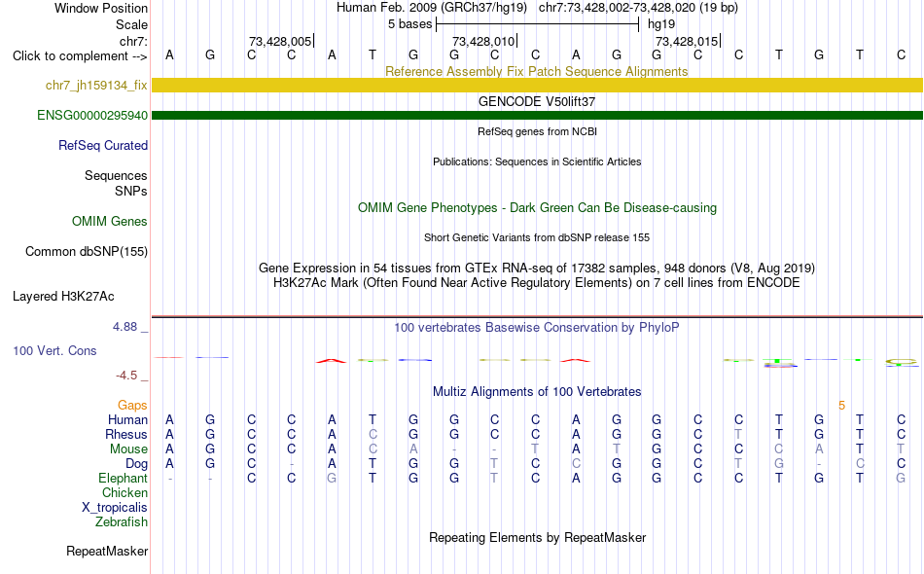
Task: Click the Rhesus species row label
Action: (x=126, y=434)
